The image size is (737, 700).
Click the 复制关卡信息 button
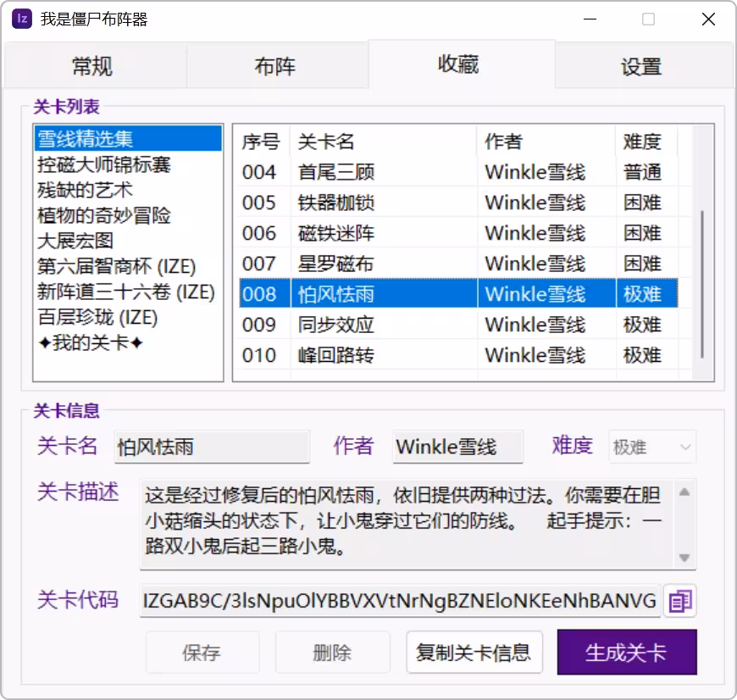474,653
